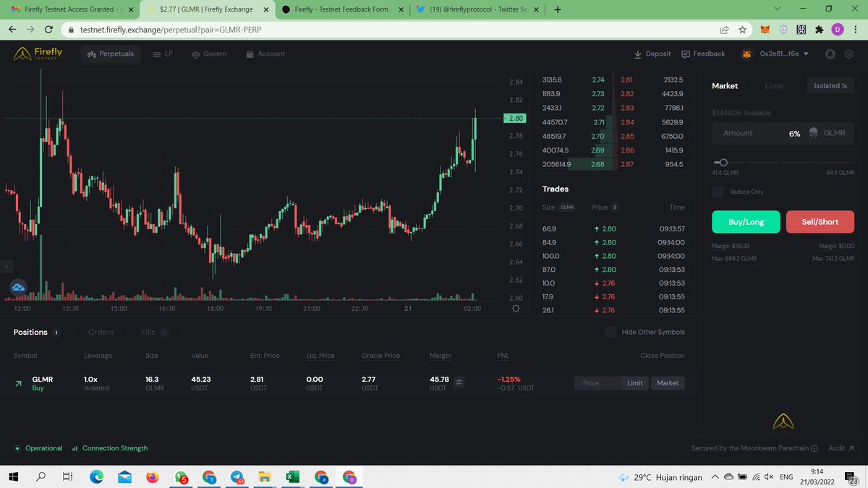Screen dimensions: 868x488
Task: Open the Perpetuals section
Action: tap(111, 53)
